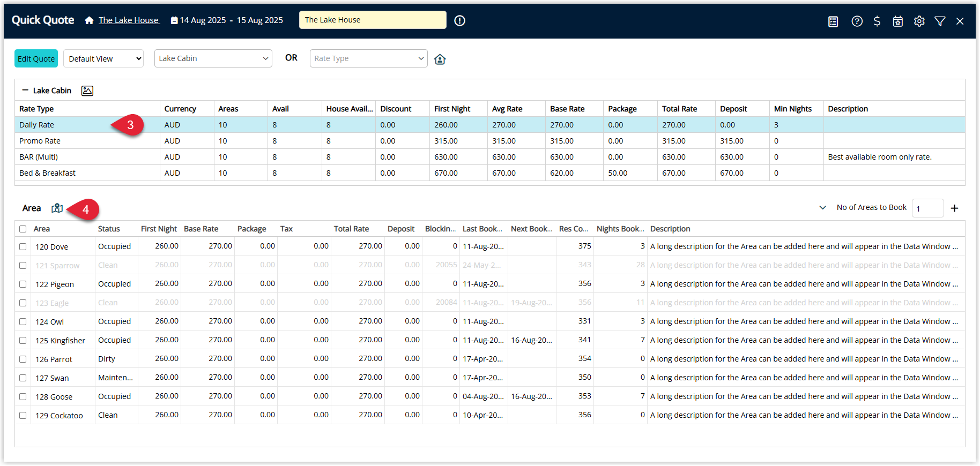Viewport: 980px width, 466px height.
Task: Select the BAR (Multi) rate row
Action: click(x=490, y=157)
